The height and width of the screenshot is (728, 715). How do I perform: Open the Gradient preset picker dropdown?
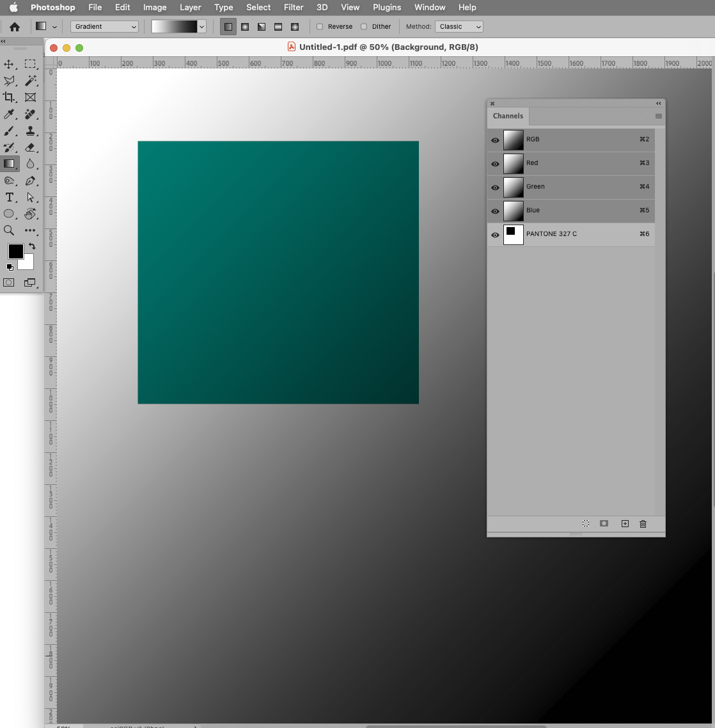point(201,26)
